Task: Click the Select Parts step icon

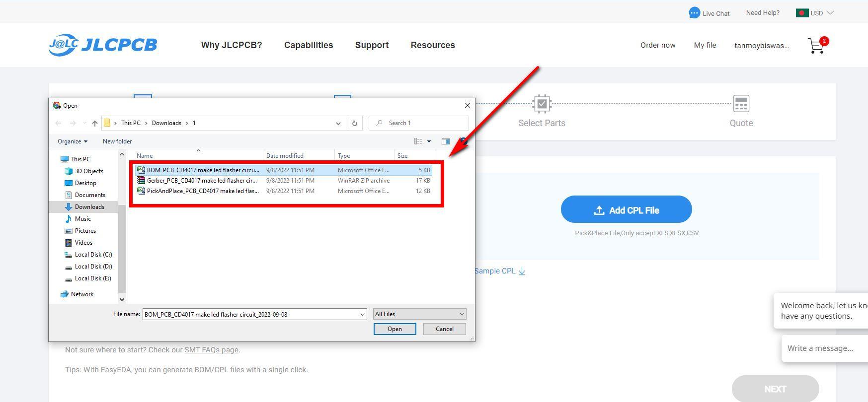Action: 542,104
